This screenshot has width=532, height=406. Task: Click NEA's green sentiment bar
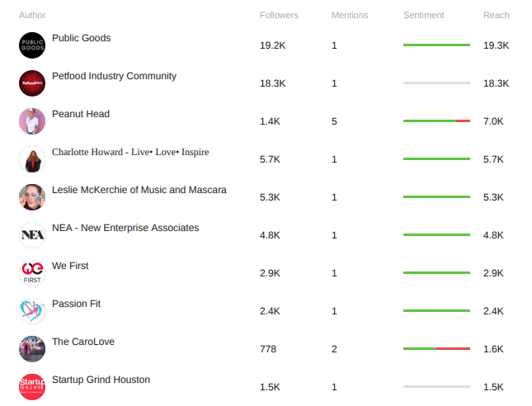click(436, 235)
